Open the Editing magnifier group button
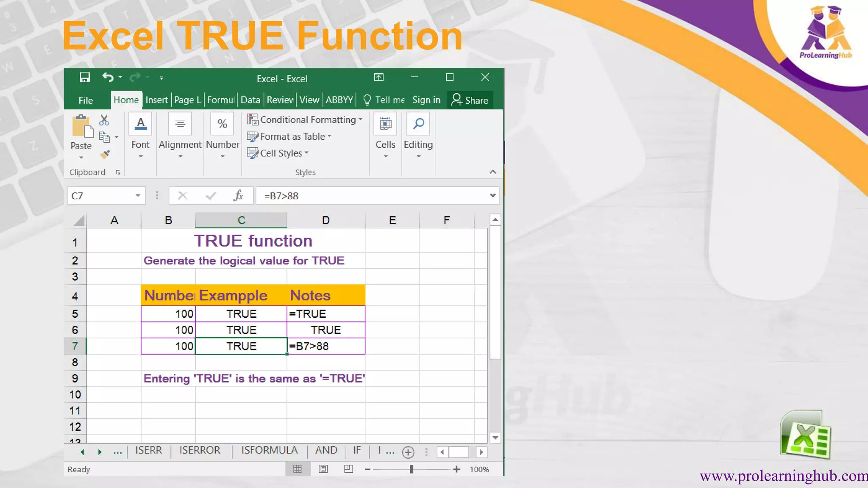This screenshot has width=868, height=488. click(418, 136)
